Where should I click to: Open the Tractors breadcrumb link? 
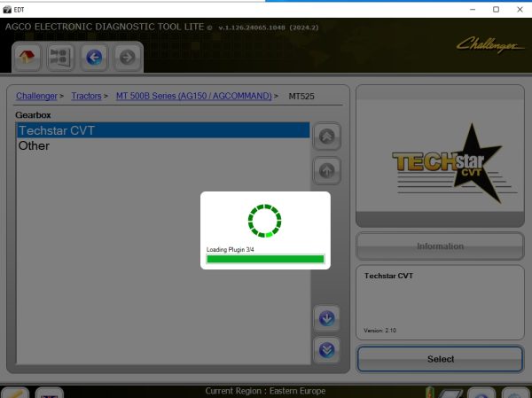pyautogui.click(x=86, y=96)
